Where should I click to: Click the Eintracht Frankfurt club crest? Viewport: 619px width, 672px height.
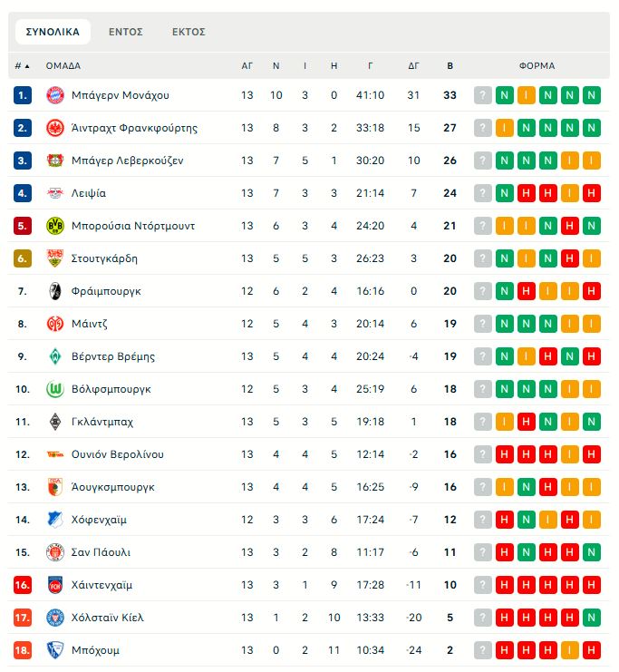(55, 128)
